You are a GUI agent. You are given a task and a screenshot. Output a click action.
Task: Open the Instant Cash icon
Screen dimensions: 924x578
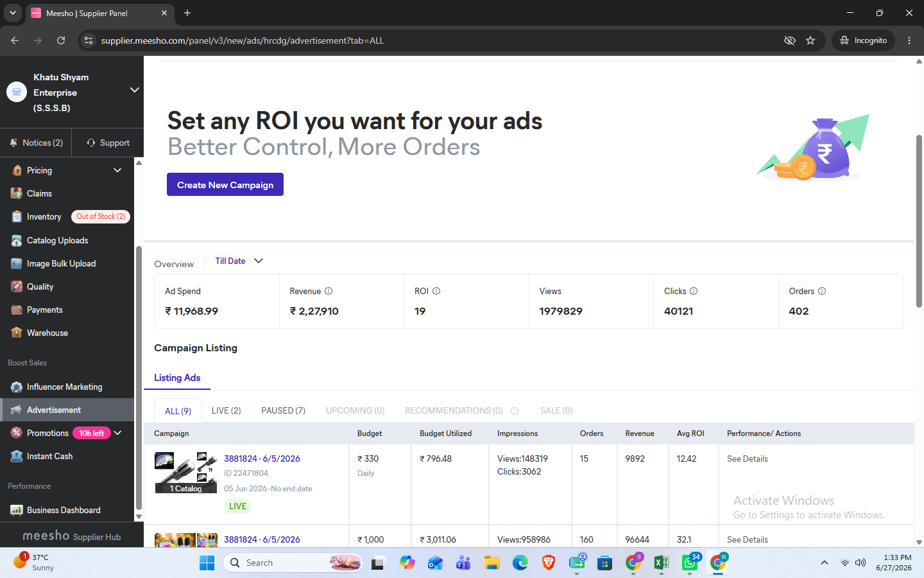click(17, 456)
